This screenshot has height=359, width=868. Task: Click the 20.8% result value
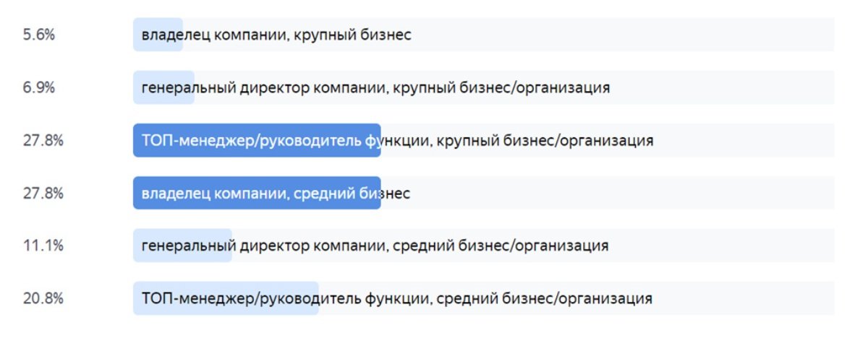click(43, 298)
